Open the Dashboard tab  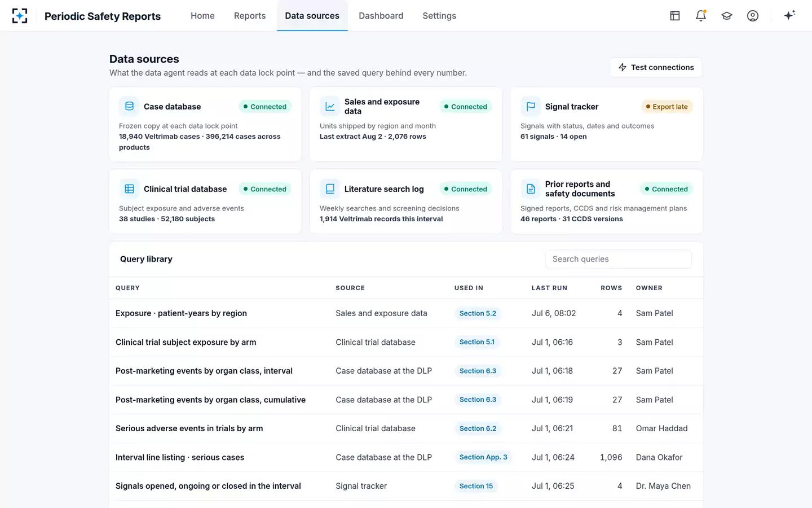pos(381,16)
